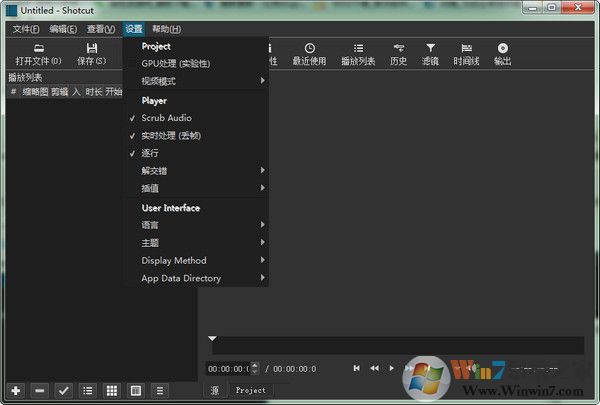Add item with the playlist plus button
Viewport: 600px width, 405px height.
point(16,390)
